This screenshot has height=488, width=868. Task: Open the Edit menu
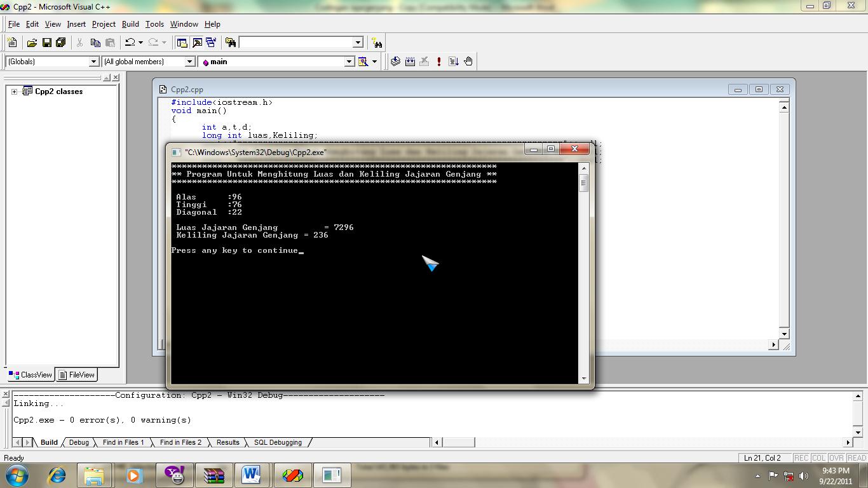pyautogui.click(x=32, y=24)
